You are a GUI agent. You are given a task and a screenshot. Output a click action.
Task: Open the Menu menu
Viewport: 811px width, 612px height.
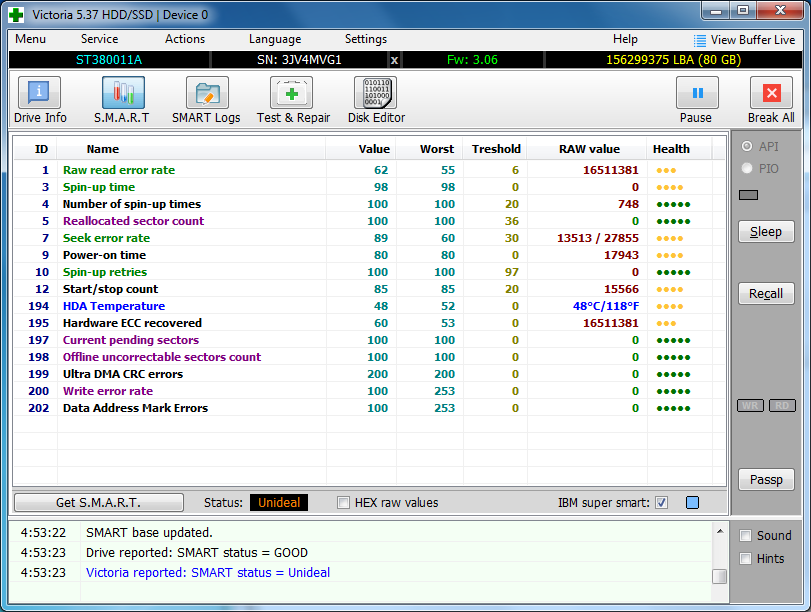[x=31, y=39]
